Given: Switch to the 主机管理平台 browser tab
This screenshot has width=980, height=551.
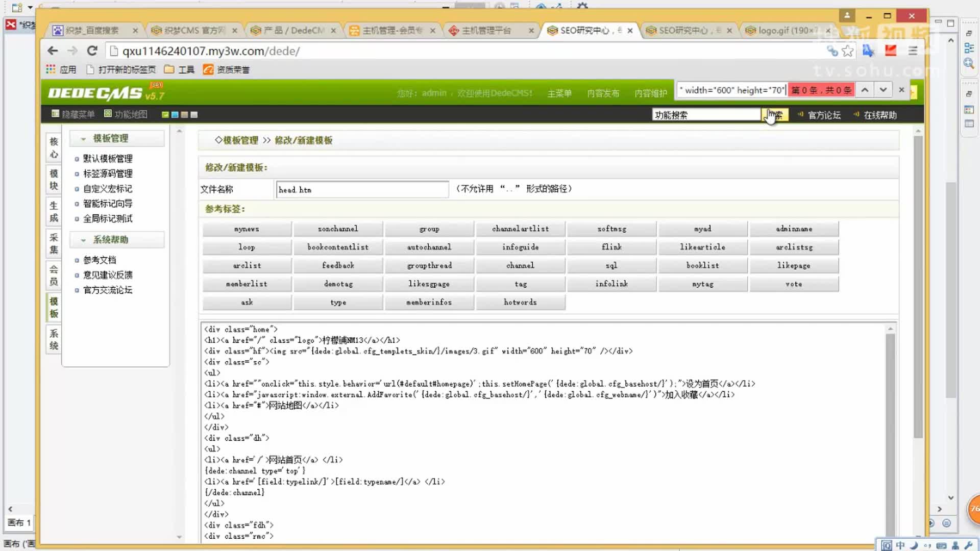Looking at the screenshot, I should pyautogui.click(x=486, y=31).
